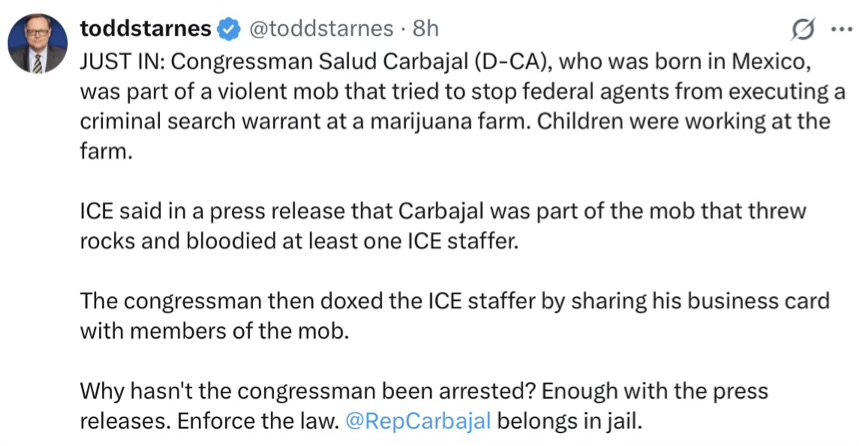
Task: Open the @RepCarbajal mention link
Action: tap(419, 421)
